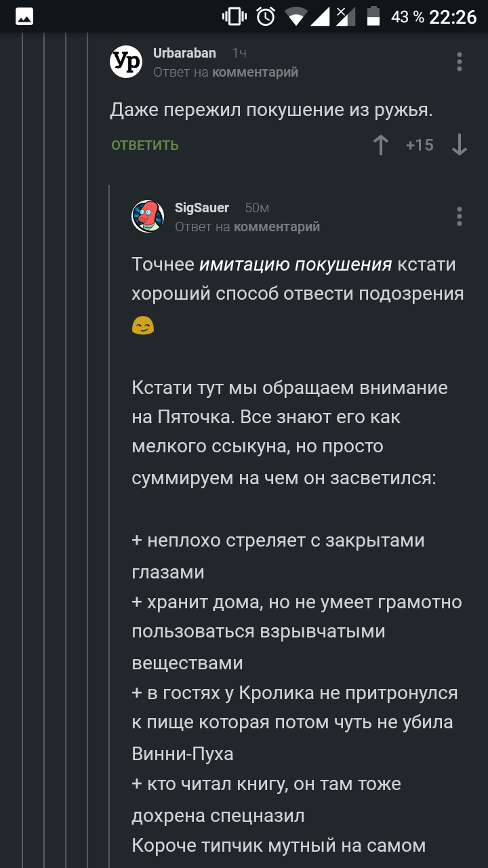Follow the 'комментарий' link under SigSauer's name
488x868 pixels.
[277, 226]
